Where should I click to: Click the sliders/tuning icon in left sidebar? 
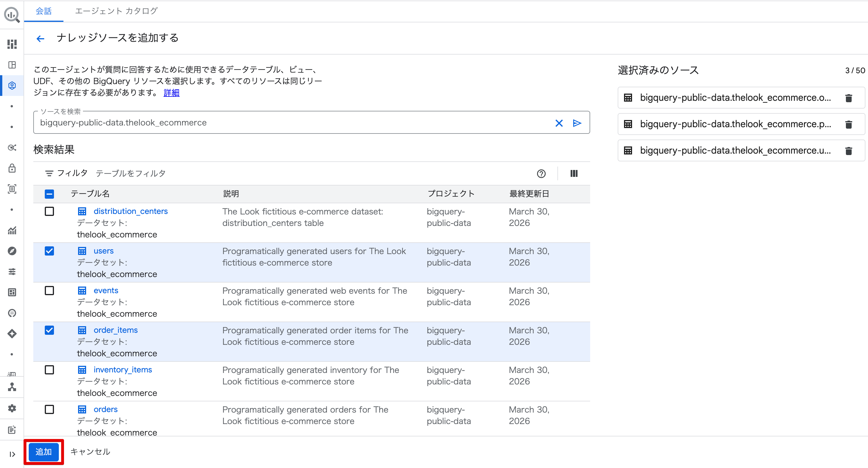(x=12, y=272)
